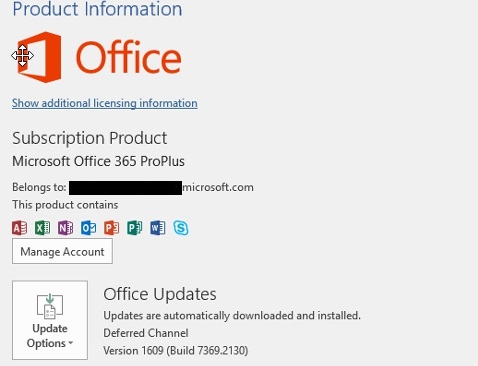The image size is (478, 366).
Task: Click the Version 1609 build text
Action: (x=176, y=351)
